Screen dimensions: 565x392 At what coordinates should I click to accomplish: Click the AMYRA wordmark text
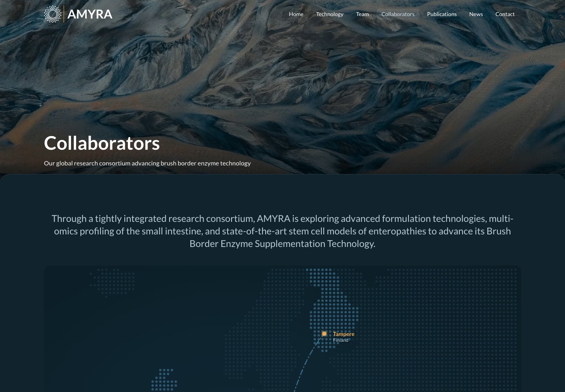point(90,14)
